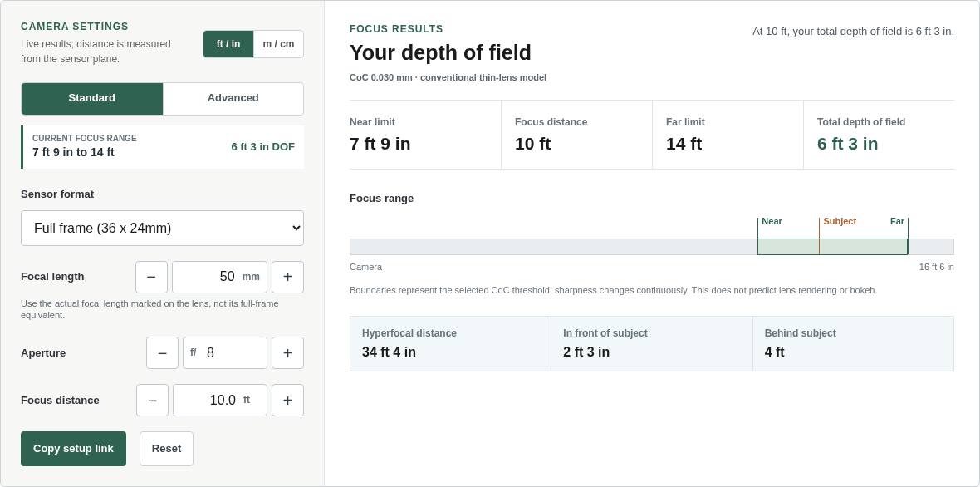Click the focus distance input field
Viewport: 980px width, 487px height.
(x=220, y=400)
